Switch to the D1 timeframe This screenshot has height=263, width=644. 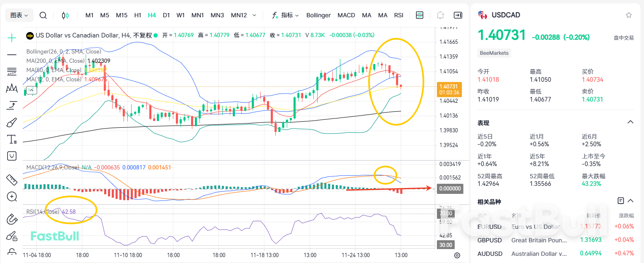166,15
